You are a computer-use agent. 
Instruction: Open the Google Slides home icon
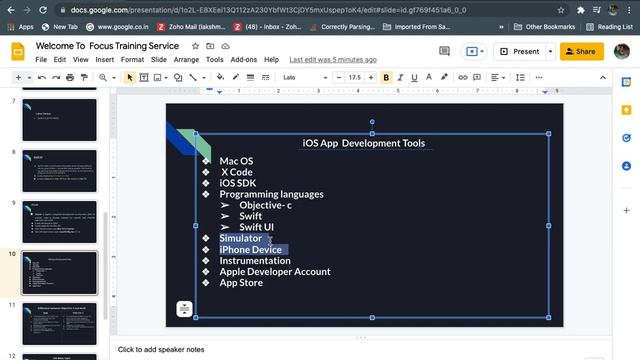18,51
